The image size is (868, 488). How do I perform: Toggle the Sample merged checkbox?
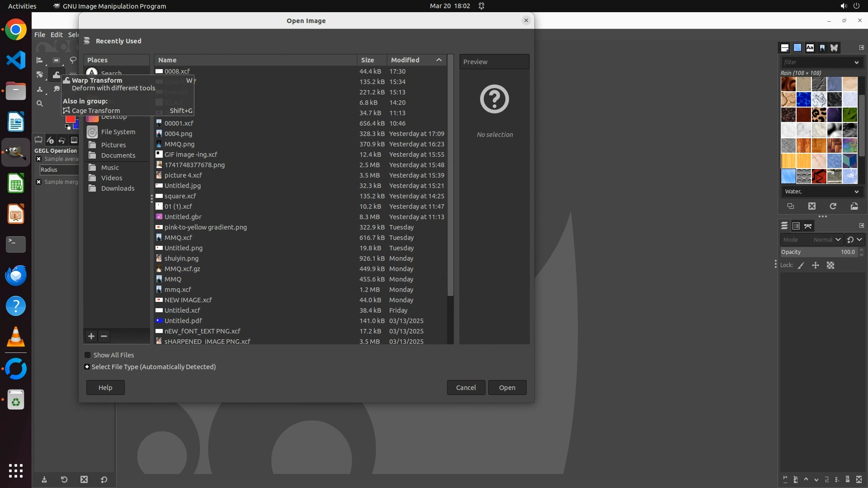(x=39, y=182)
